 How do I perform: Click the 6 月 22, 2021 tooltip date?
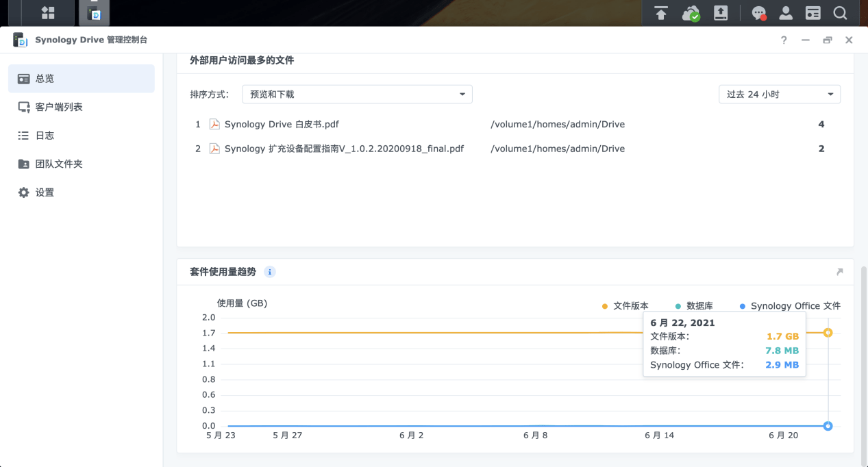coord(682,323)
